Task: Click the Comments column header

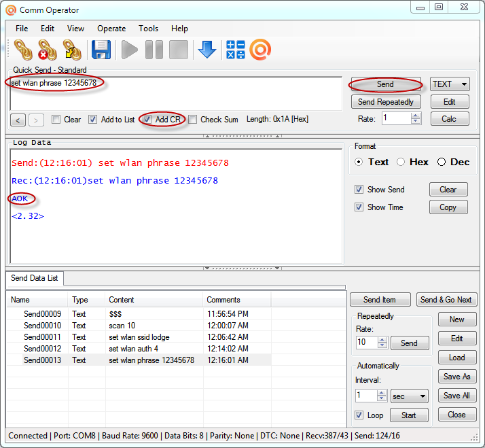Action: tap(237, 300)
